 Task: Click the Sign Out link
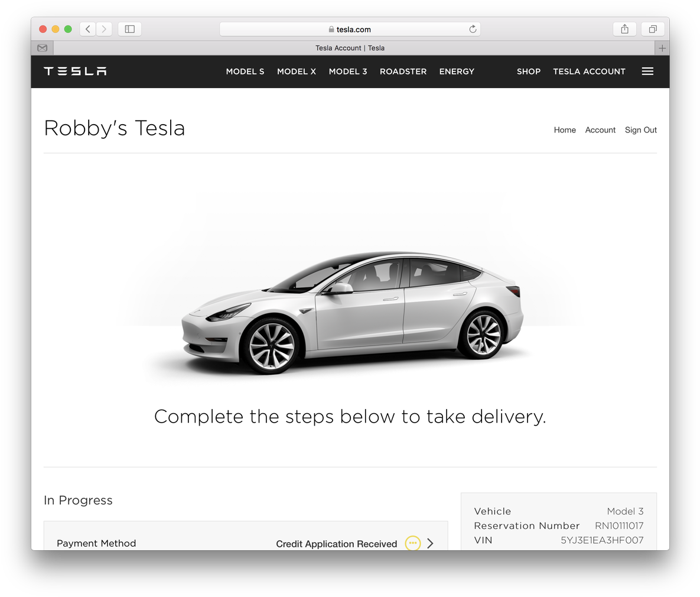coord(640,130)
